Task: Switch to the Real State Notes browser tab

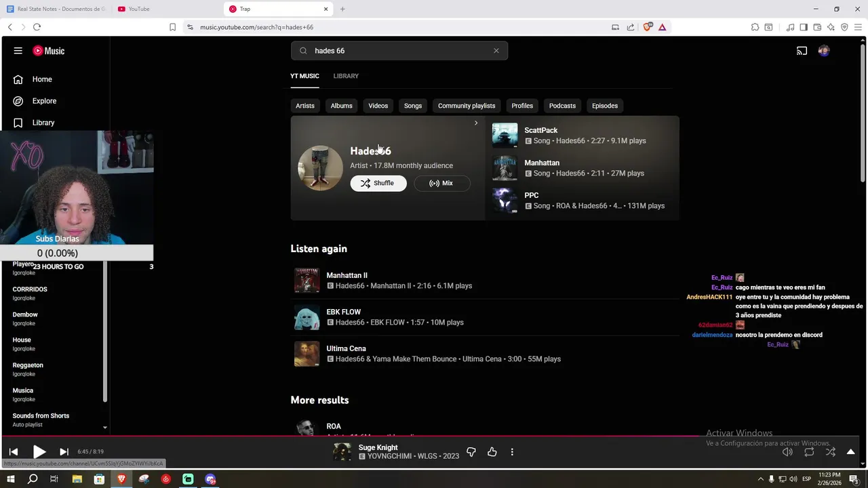Action: click(x=56, y=9)
